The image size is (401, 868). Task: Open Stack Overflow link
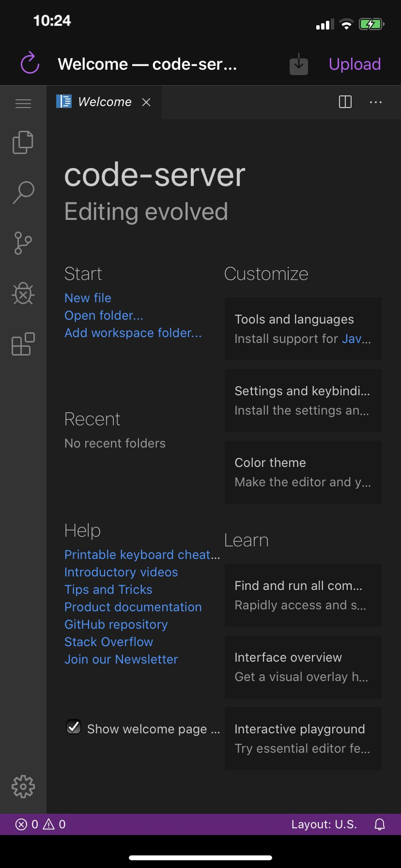click(108, 642)
